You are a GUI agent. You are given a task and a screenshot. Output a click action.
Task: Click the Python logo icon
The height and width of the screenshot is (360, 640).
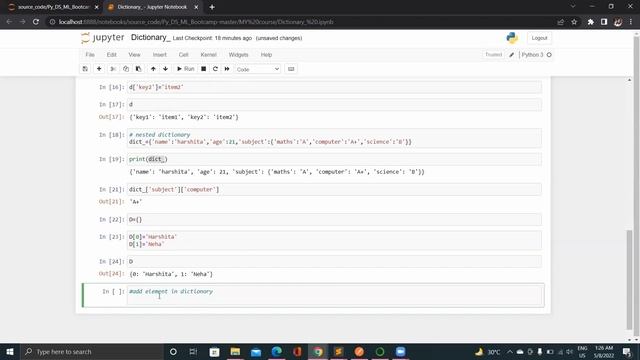(512, 38)
